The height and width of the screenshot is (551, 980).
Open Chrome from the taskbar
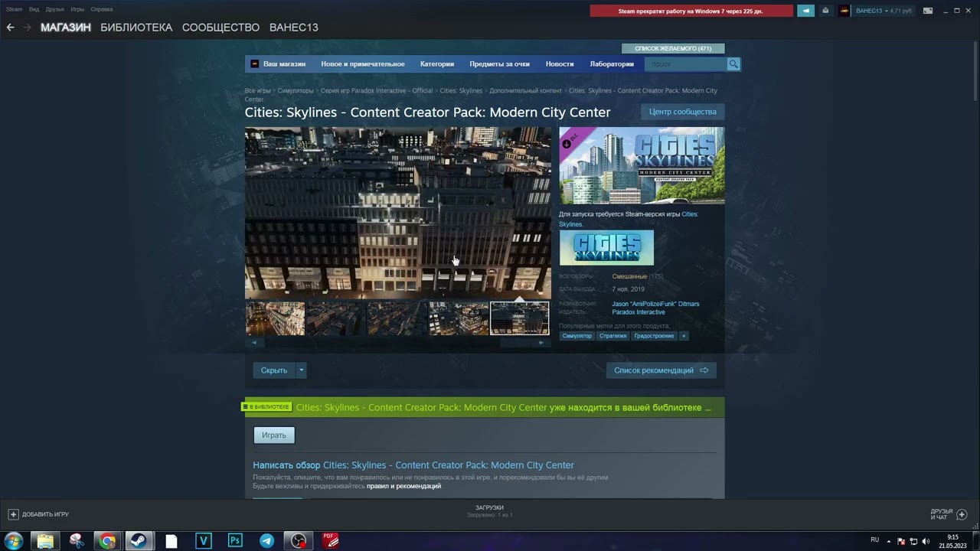(x=107, y=541)
